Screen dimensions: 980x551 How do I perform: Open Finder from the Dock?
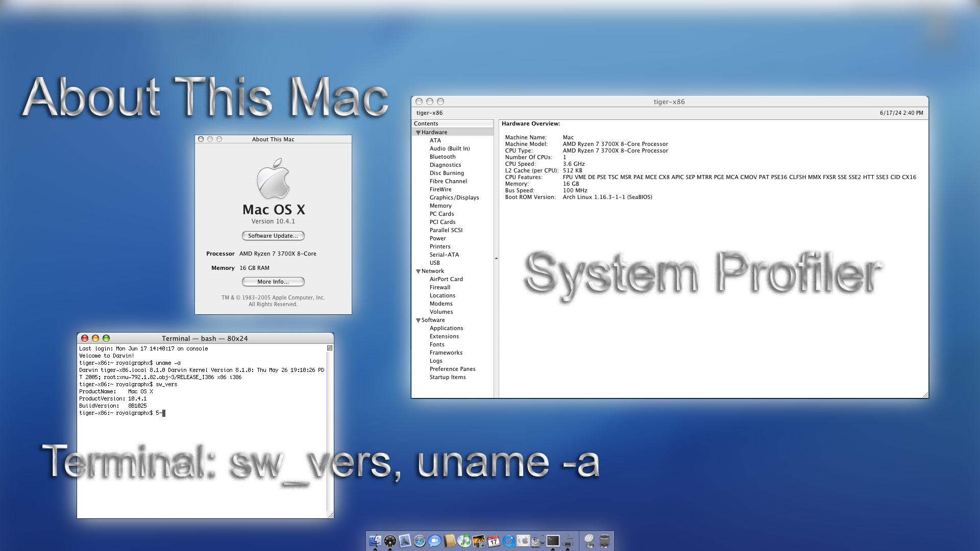[375, 541]
